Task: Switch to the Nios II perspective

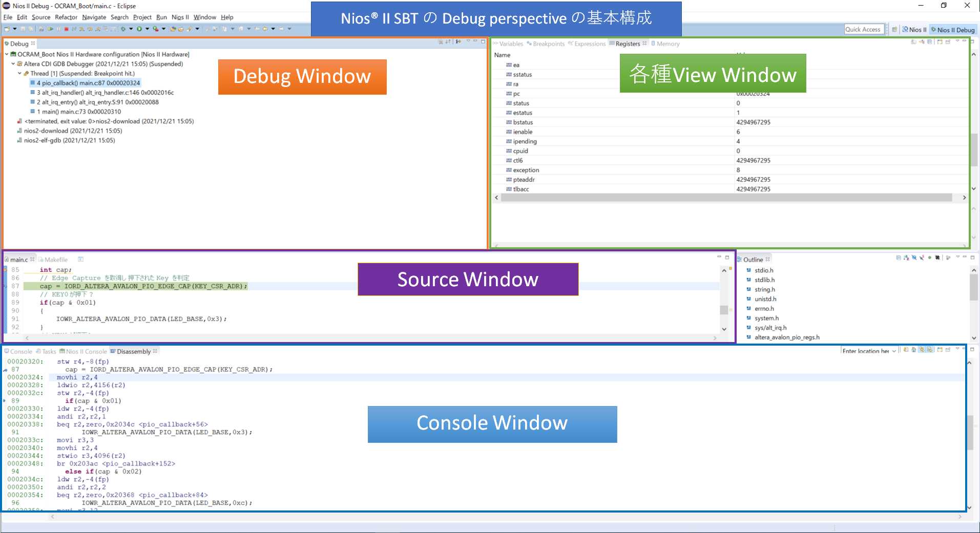Action: click(914, 30)
